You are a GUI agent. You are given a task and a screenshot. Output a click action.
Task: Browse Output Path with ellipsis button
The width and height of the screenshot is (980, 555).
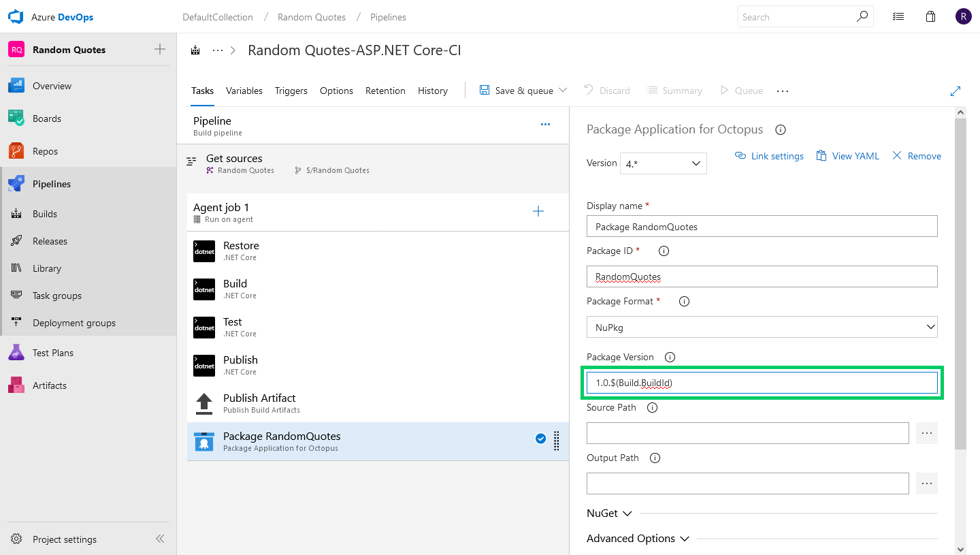click(x=926, y=483)
